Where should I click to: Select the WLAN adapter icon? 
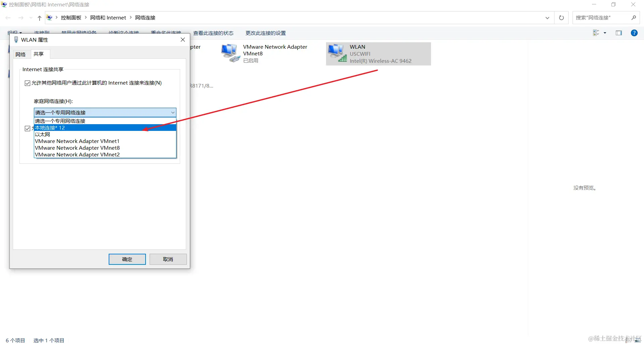coord(337,53)
